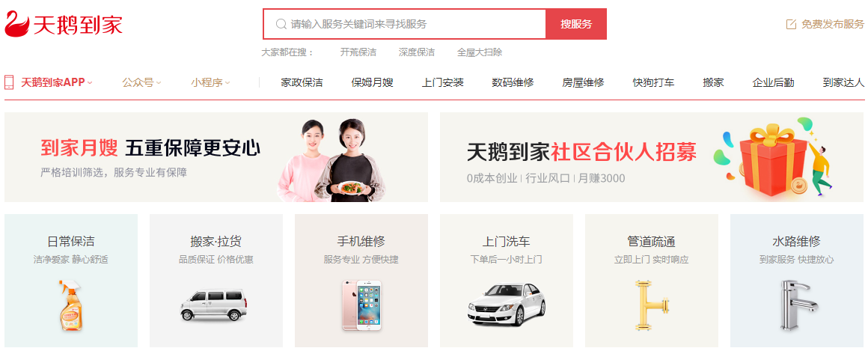The height and width of the screenshot is (354, 868).
Task: Open the 到家月嫂 banner
Action: tap(216, 157)
